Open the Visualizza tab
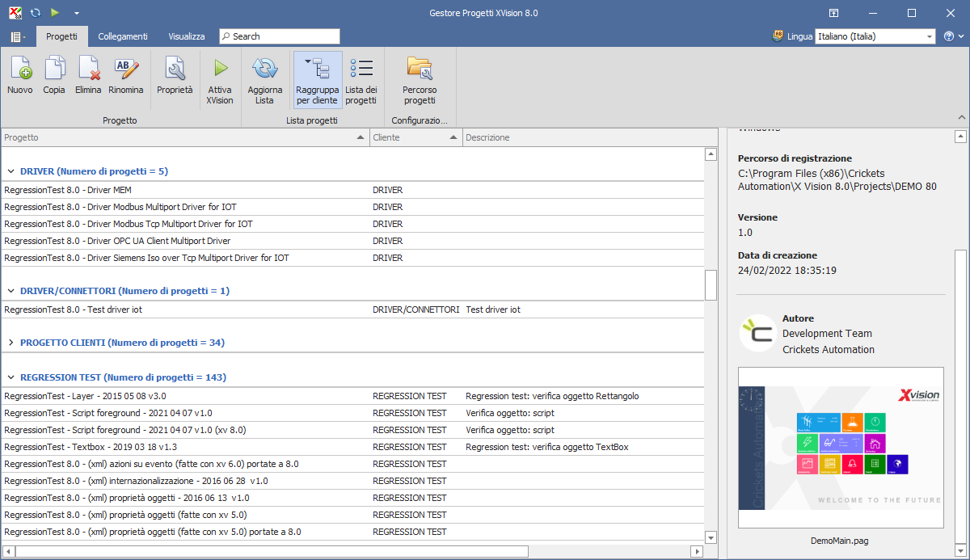Screen dimensions: 970x560 (187, 36)
